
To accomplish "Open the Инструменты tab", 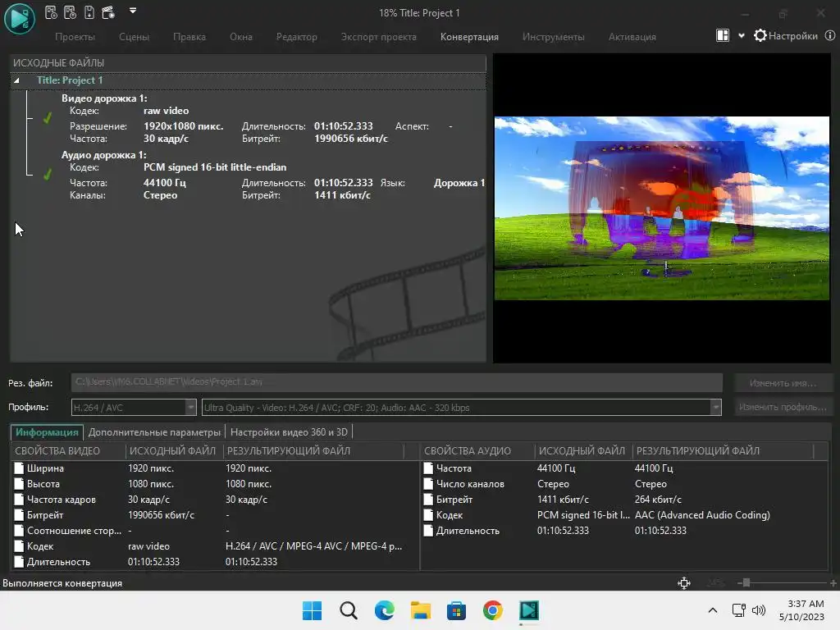I will [x=554, y=37].
